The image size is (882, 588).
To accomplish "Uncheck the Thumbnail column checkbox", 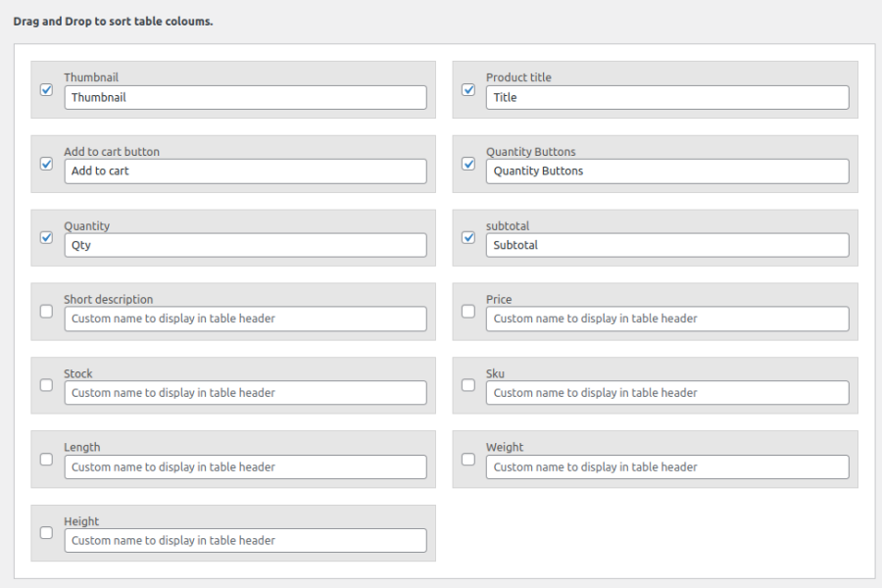I will coord(46,90).
